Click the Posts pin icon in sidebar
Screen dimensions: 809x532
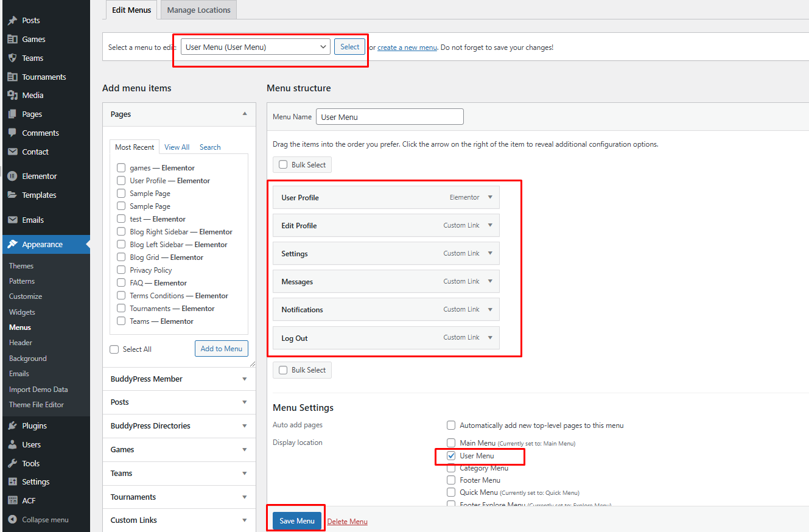tap(12, 20)
